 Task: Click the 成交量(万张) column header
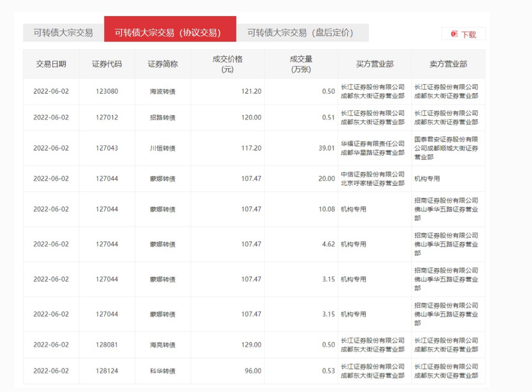click(301, 64)
